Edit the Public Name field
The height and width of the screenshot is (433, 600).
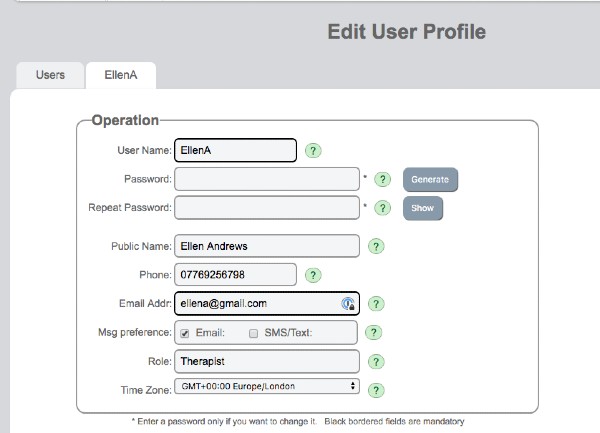click(x=267, y=246)
